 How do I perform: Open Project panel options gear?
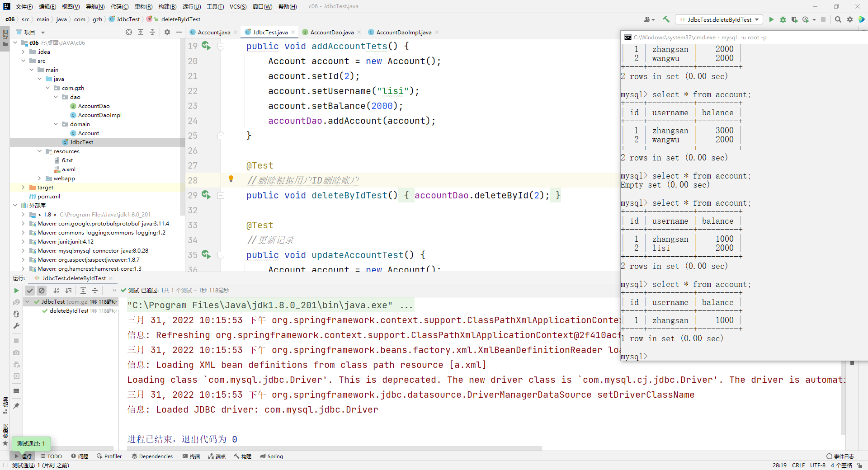tap(167, 32)
